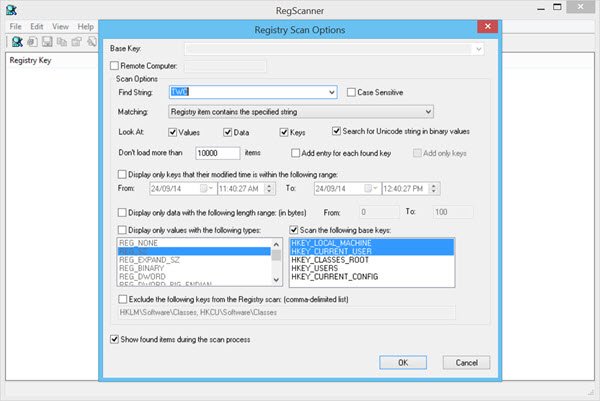This screenshot has width=600, height=401.
Task: Click the RegScanner title bar app icon
Action: coord(11,10)
